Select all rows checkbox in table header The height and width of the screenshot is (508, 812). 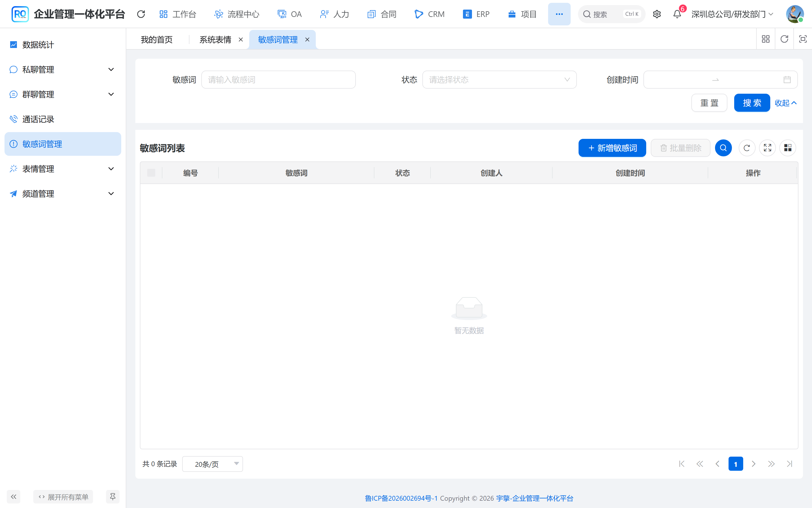151,173
